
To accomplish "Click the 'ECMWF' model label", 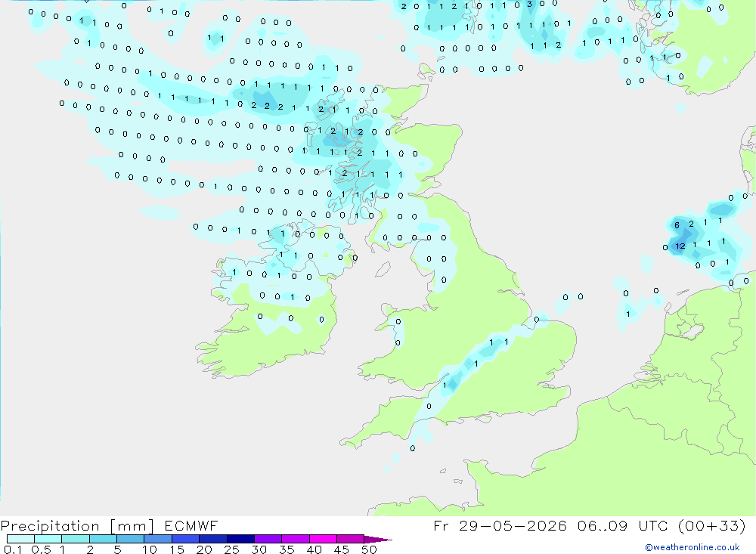I will 191,525.
